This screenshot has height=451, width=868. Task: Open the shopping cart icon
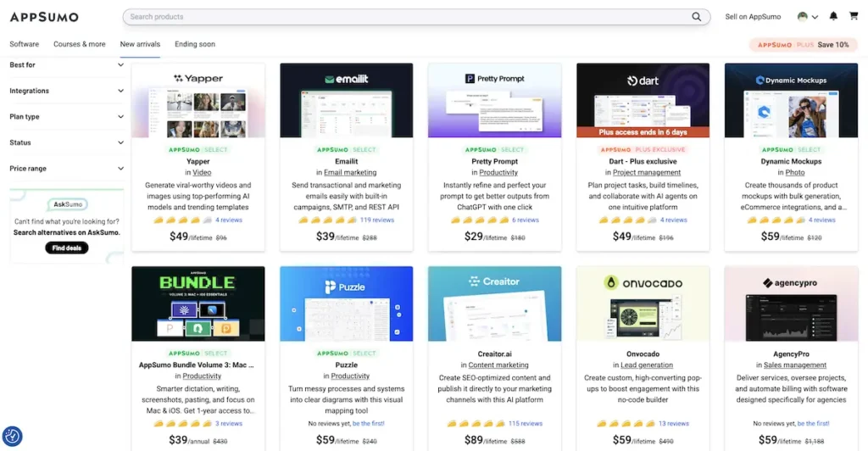tap(854, 16)
